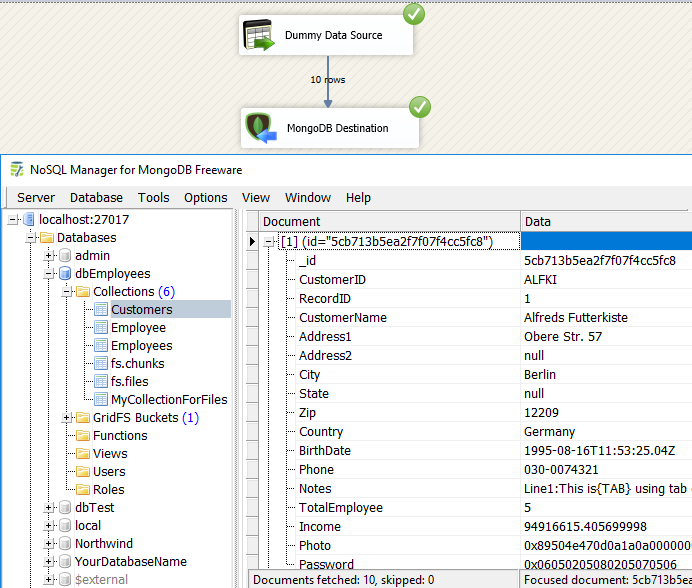Open the Tools menu

click(x=153, y=197)
